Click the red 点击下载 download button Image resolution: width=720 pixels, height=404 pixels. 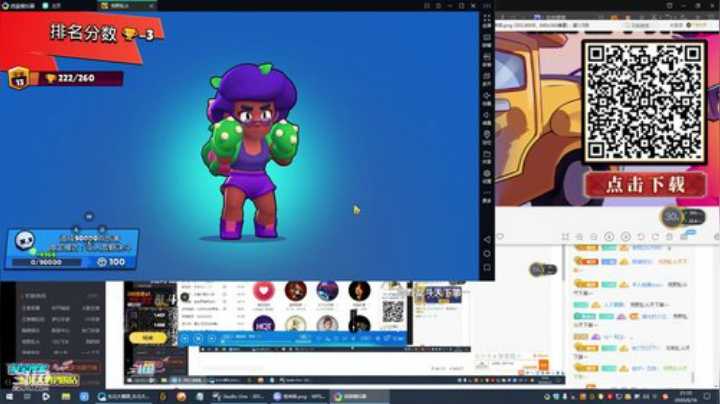(x=645, y=184)
